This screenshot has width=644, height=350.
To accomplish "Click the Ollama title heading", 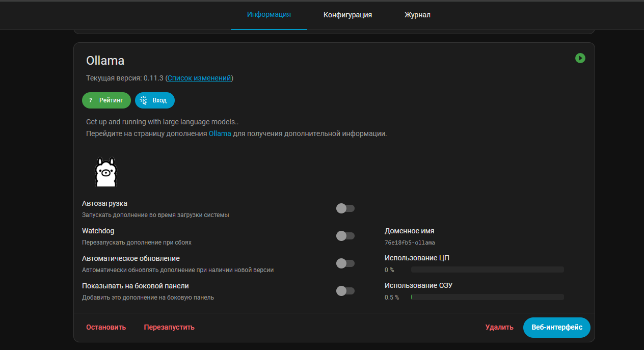I will 105,61.
